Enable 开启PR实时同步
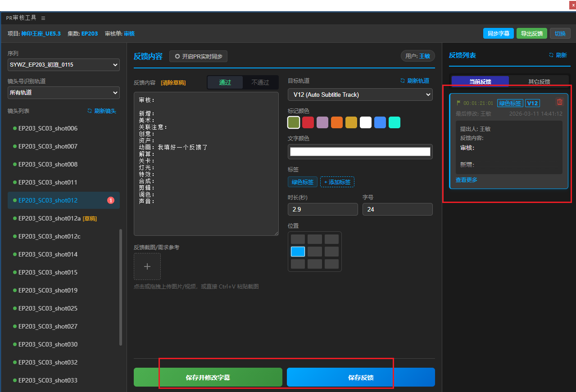Screen dimensions: 576x392 [x=198, y=56]
